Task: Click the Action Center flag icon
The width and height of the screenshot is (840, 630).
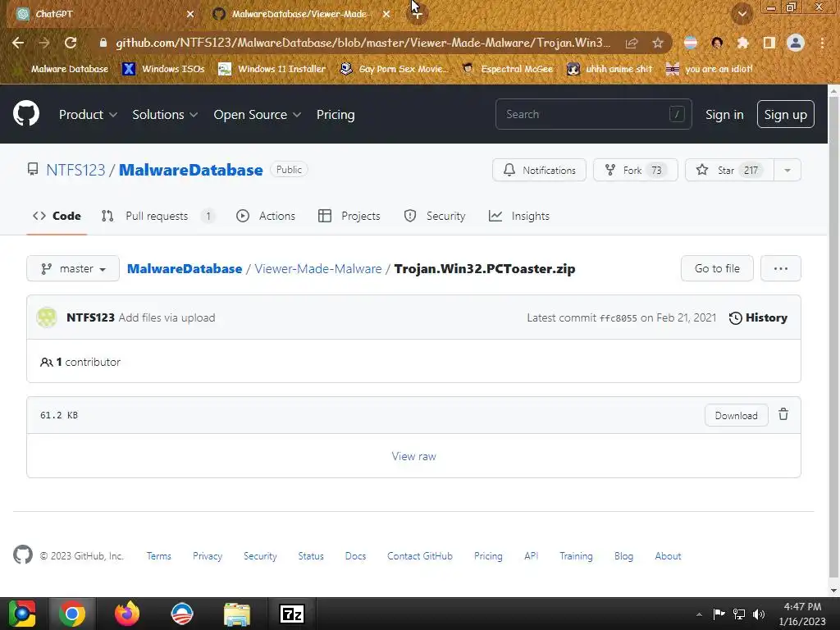Action: (719, 614)
